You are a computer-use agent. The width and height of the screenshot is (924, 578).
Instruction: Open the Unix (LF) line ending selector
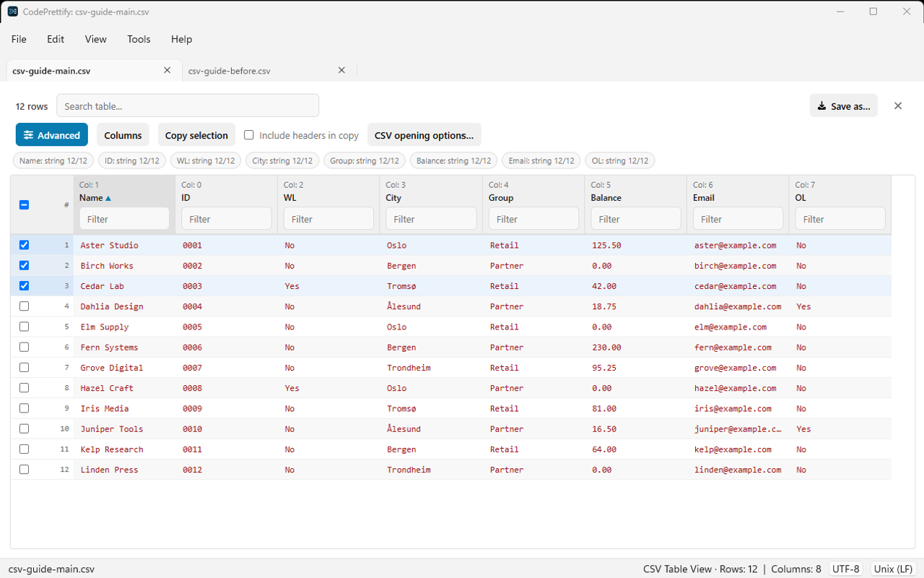(894, 569)
